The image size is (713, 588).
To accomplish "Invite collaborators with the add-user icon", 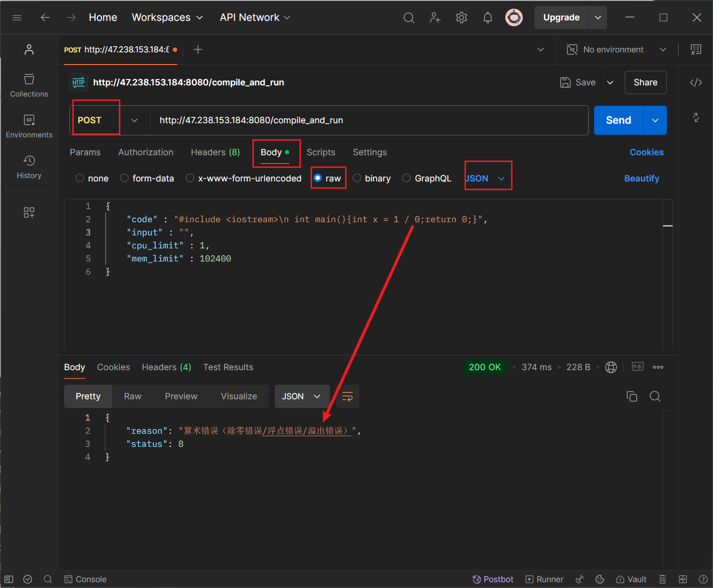I will [435, 18].
